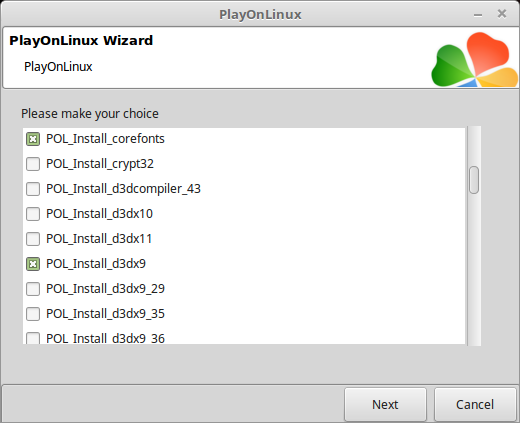
Task: Check the POL_Install_d3dx9_36 box
Action: point(33,338)
